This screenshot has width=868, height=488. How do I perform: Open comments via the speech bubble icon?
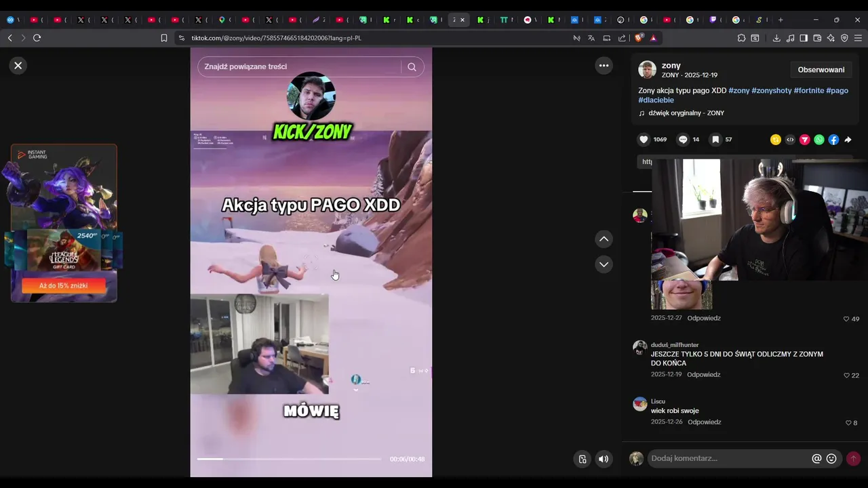tap(683, 140)
